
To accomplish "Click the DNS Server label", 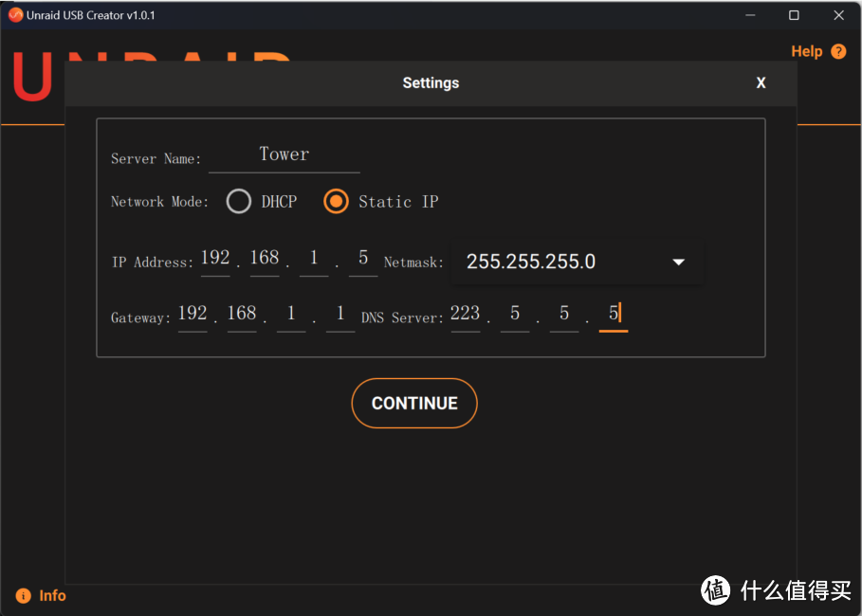I will click(x=402, y=317).
